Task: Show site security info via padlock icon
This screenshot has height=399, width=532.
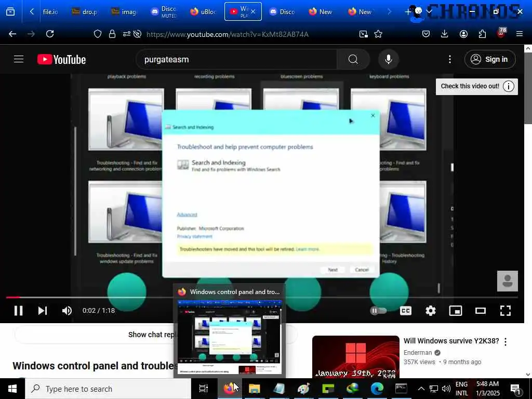Action: [112, 34]
